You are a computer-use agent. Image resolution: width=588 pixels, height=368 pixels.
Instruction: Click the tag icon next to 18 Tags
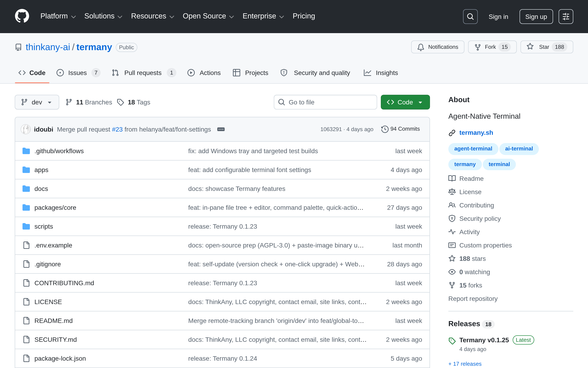[121, 102]
